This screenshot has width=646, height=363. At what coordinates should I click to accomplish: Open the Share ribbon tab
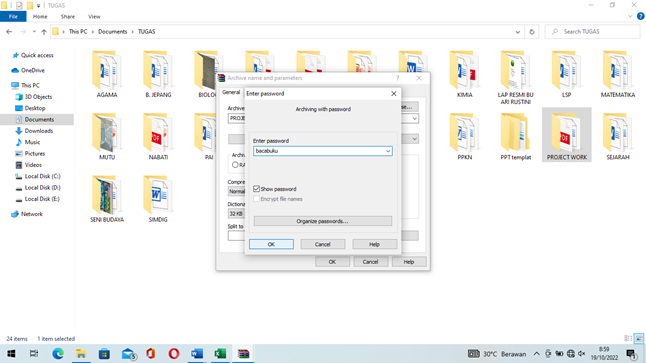[x=68, y=16]
